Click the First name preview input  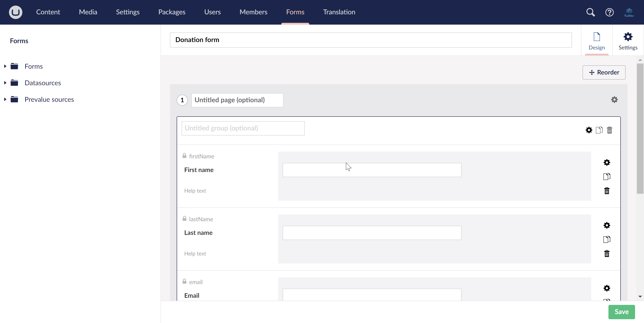pos(372,170)
